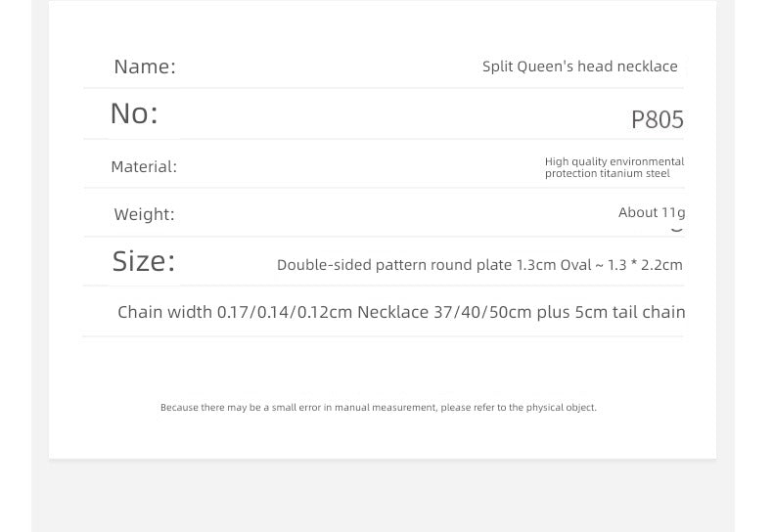Click the word environmental in Material row
773x532 pixels.
click(x=647, y=161)
